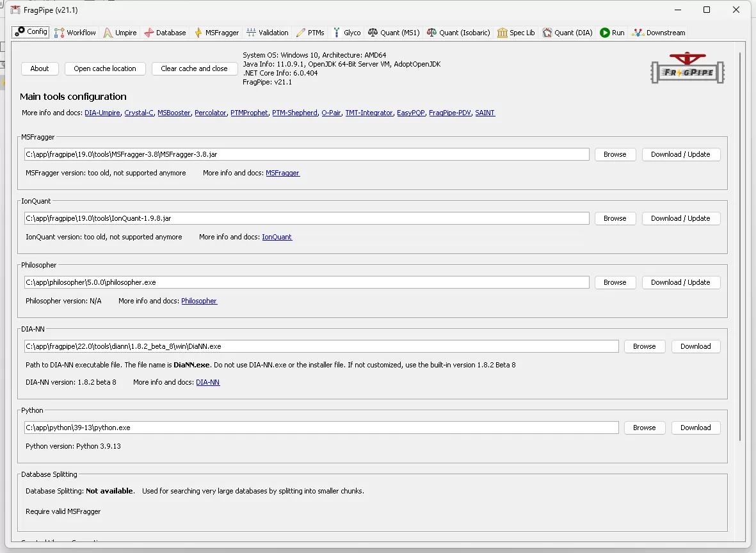Select the MSFragger tab
Image resolution: width=756 pixels, height=553 pixels.
tap(217, 33)
